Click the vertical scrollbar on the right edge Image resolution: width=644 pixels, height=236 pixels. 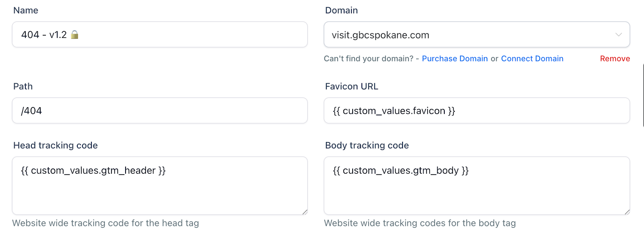pos(643,95)
